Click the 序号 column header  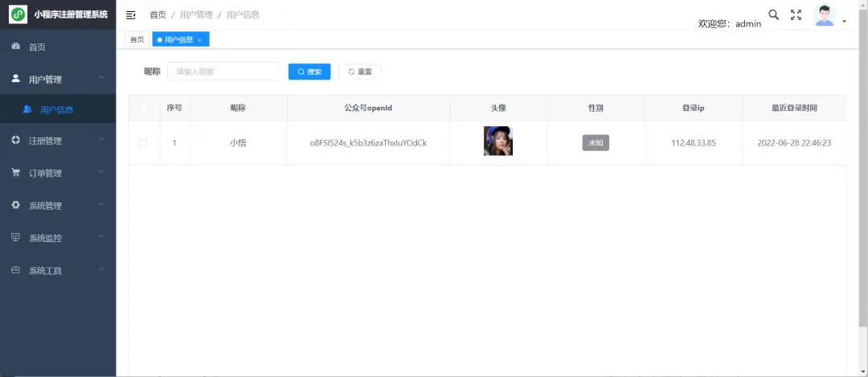[x=174, y=108]
